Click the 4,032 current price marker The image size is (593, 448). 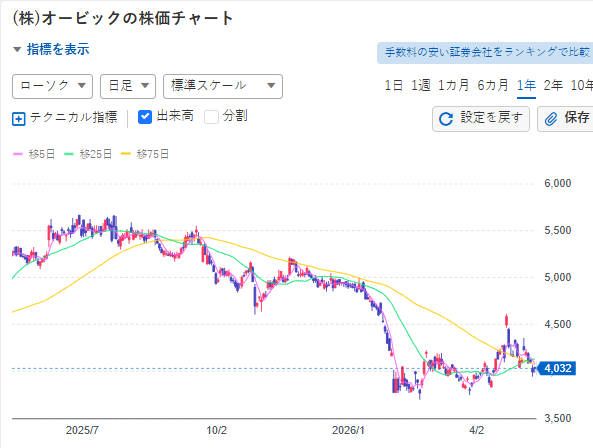click(557, 368)
